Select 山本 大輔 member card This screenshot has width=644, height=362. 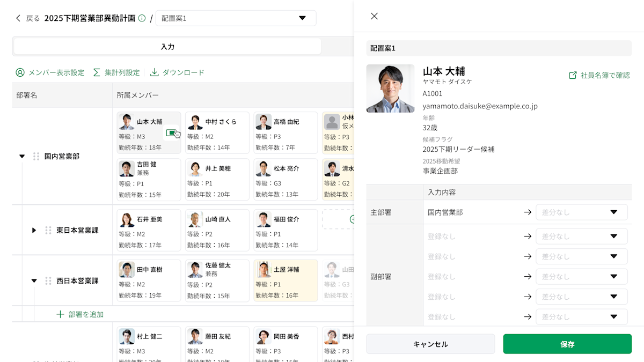pyautogui.click(x=149, y=133)
